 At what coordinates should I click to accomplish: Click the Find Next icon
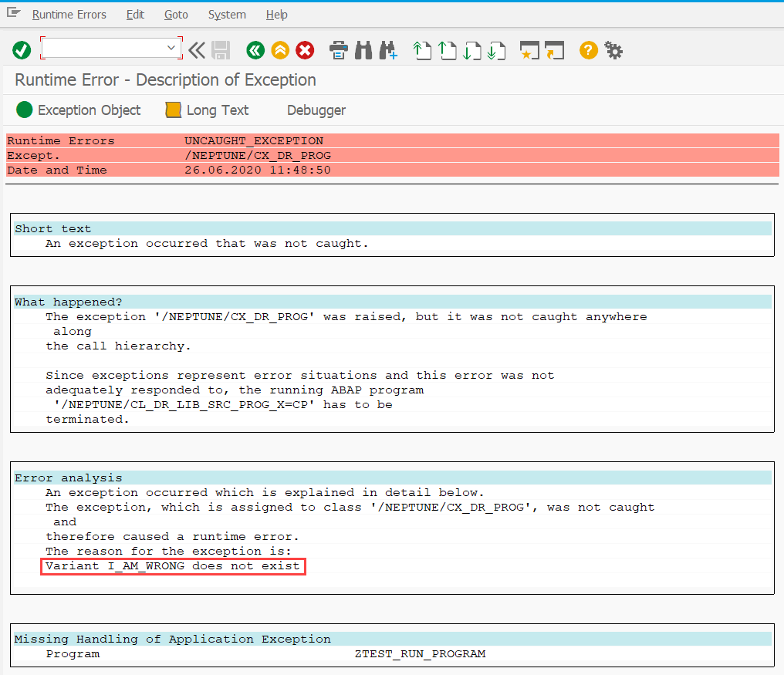(x=388, y=50)
